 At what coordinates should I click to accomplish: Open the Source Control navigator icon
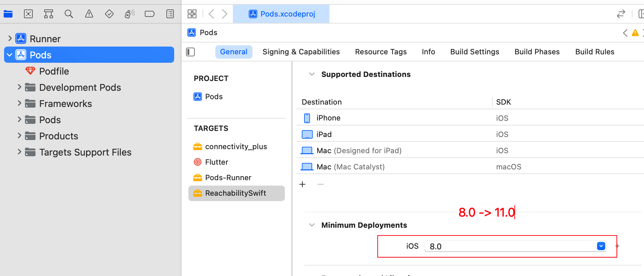pos(28,14)
